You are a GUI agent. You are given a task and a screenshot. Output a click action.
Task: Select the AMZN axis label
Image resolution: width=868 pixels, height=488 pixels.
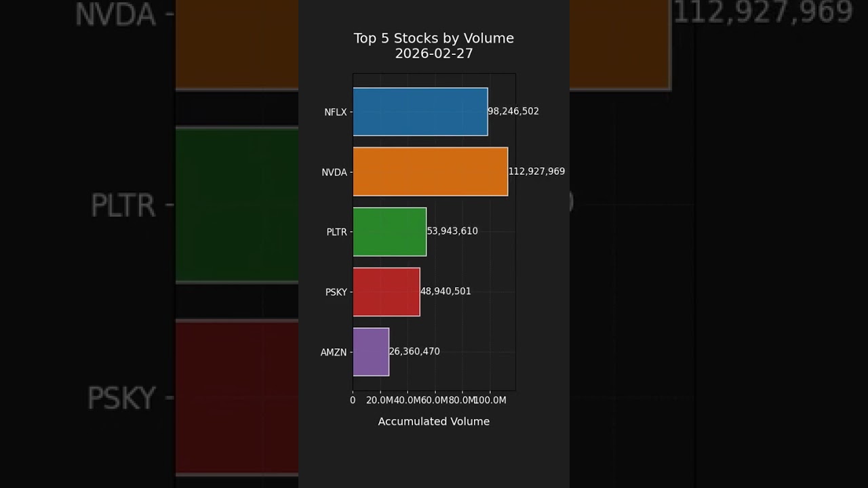pyautogui.click(x=334, y=353)
